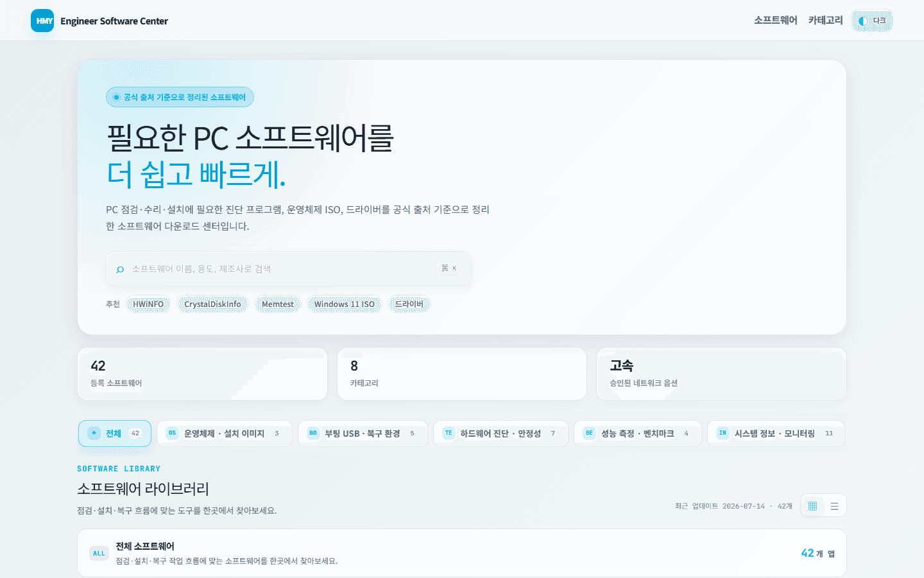Screen dimensions: 924x578
Task: Select 부팅 USB · 복구 환경 tab
Action: [363, 433]
